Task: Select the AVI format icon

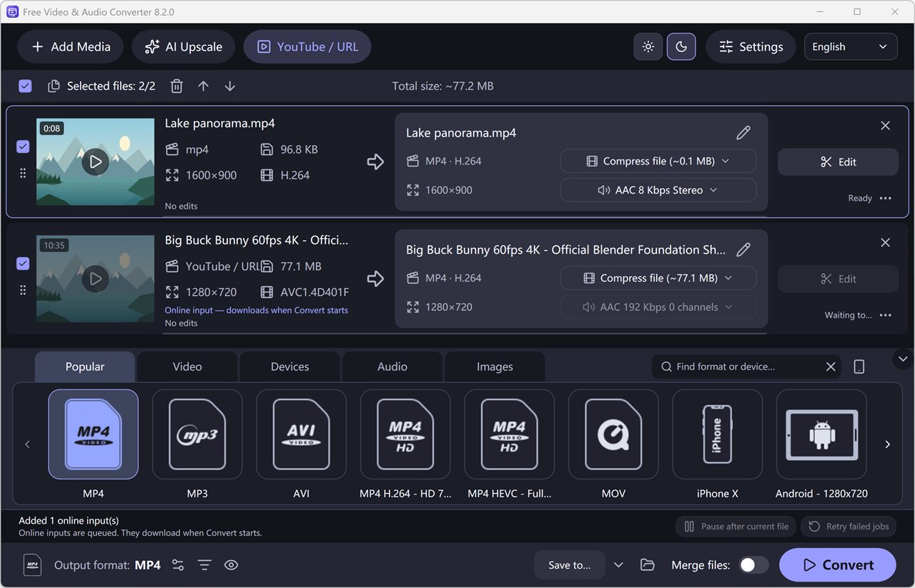Action: (301, 434)
